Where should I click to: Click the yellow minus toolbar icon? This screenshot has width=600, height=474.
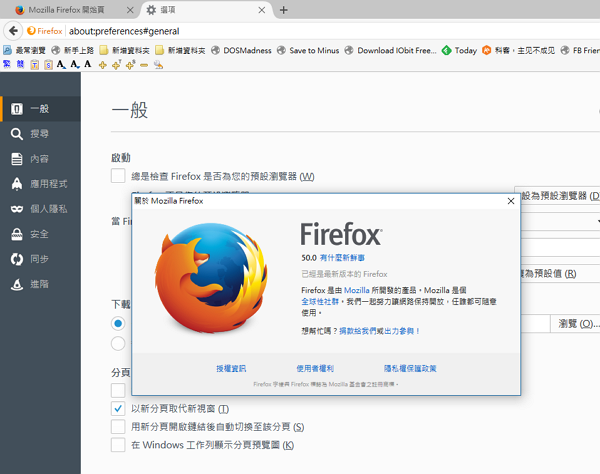coord(144,65)
